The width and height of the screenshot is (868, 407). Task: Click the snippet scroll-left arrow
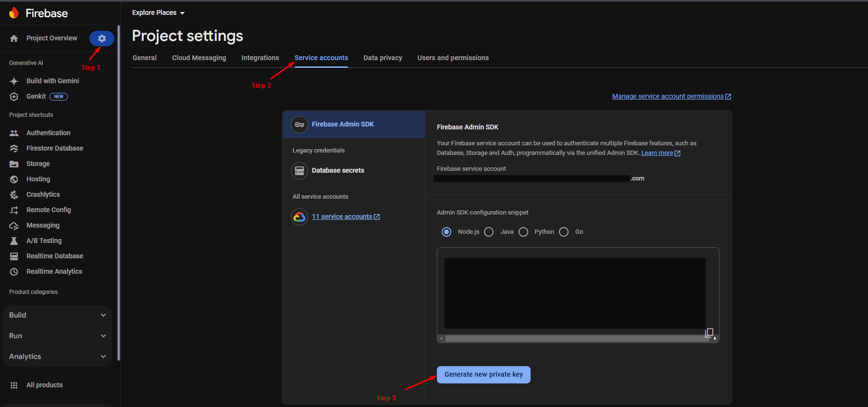[441, 339]
